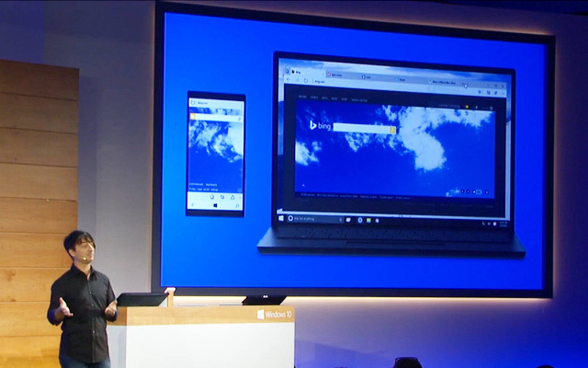The width and height of the screenshot is (588, 368).
Task: Click the search magnifier in phone Bing box
Action: [240, 119]
